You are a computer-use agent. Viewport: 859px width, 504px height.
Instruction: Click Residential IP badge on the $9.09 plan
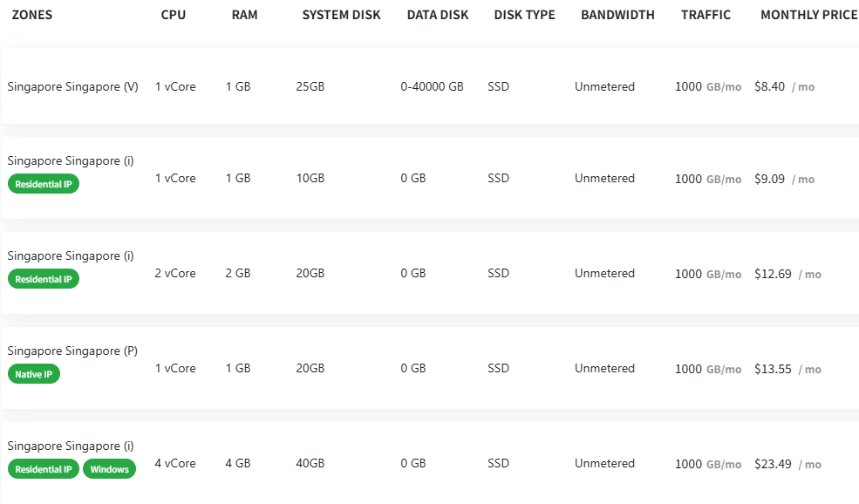[44, 184]
